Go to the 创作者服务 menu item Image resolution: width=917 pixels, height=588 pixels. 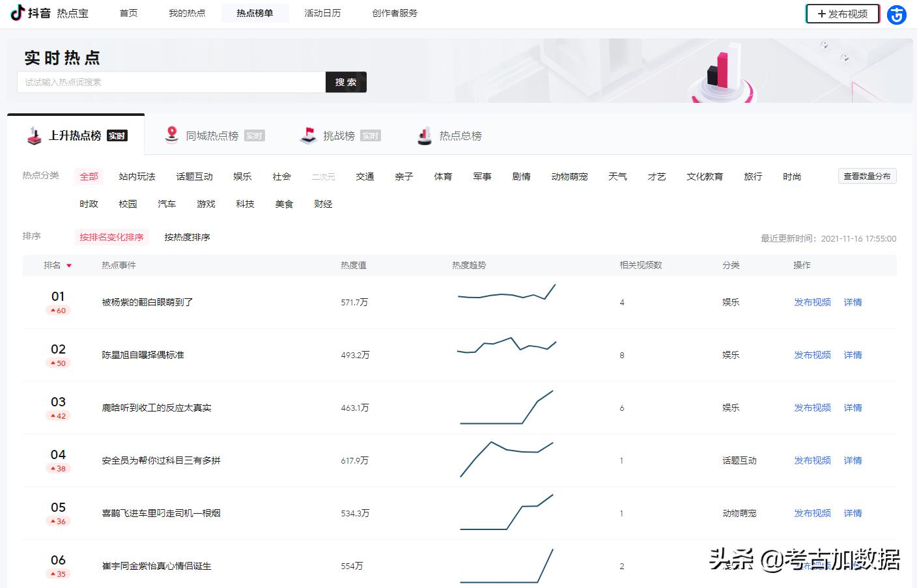(395, 13)
